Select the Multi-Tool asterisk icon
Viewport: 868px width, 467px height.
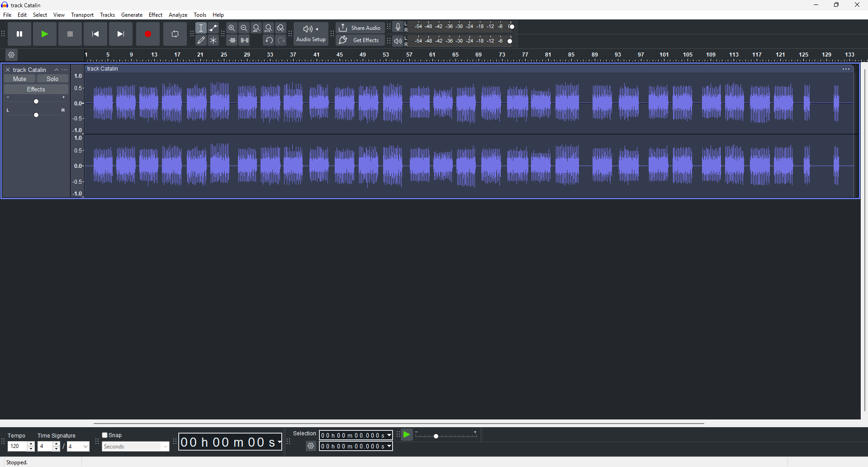[213, 41]
